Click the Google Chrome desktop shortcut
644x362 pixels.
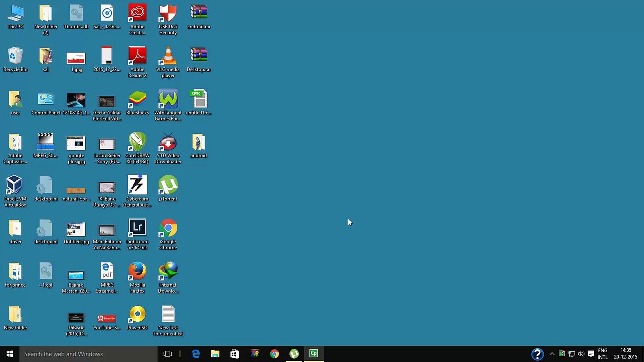click(168, 235)
